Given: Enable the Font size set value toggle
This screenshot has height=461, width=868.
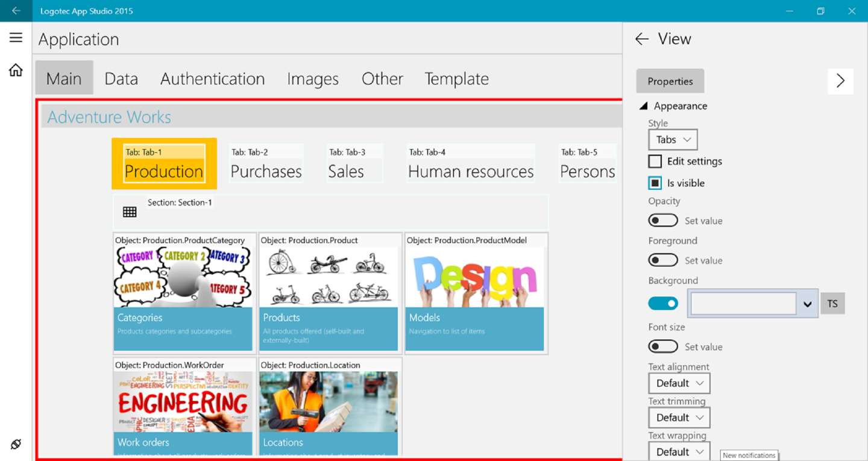Looking at the screenshot, I should click(x=663, y=347).
